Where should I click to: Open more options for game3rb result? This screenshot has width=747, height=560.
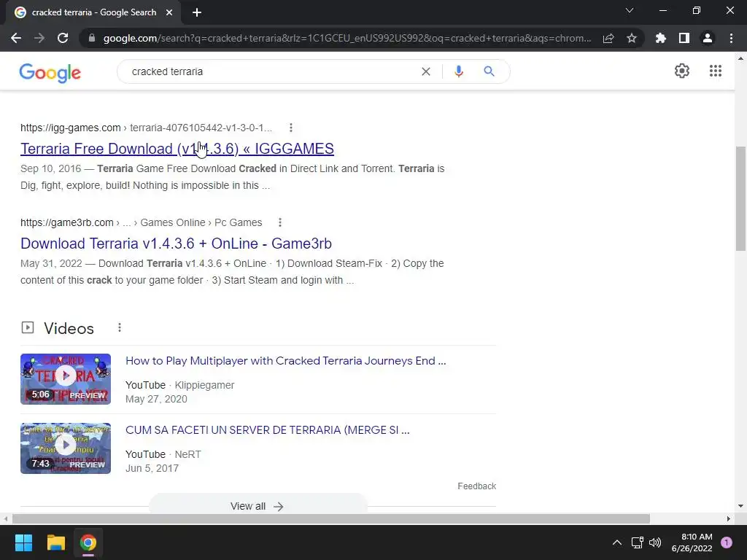[280, 222]
